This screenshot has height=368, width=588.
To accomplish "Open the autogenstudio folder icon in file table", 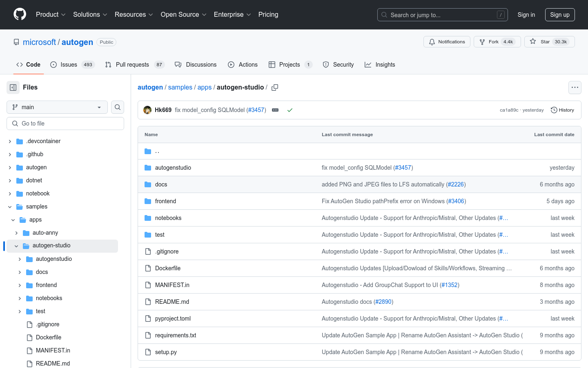I will (148, 168).
